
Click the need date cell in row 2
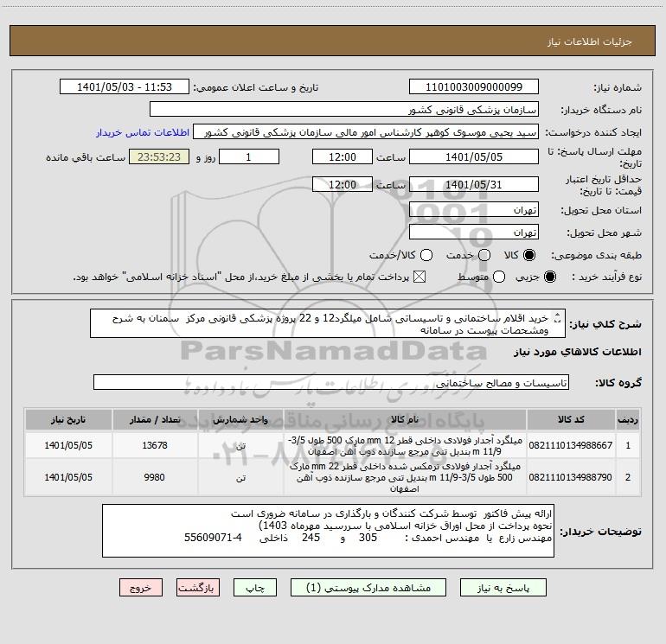[x=68, y=477]
